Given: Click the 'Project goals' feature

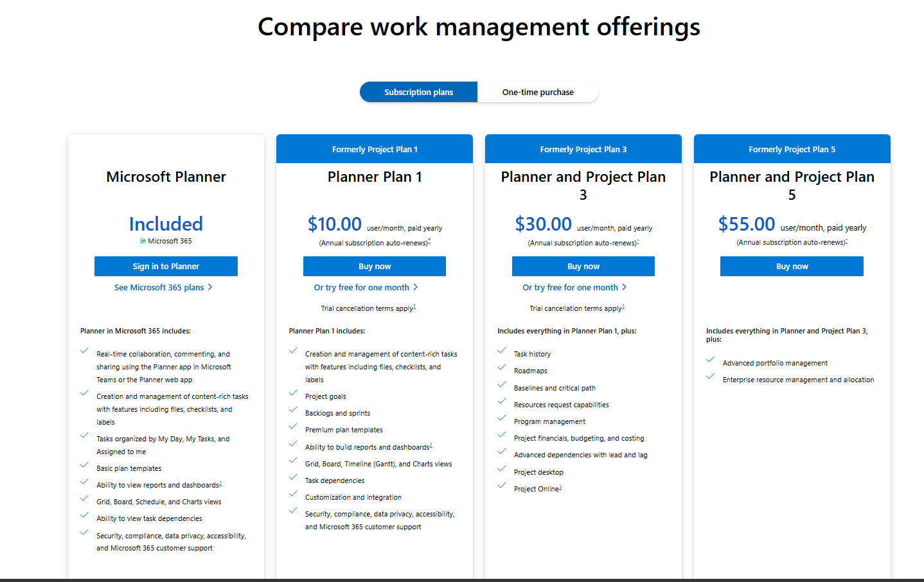Looking at the screenshot, I should [326, 396].
